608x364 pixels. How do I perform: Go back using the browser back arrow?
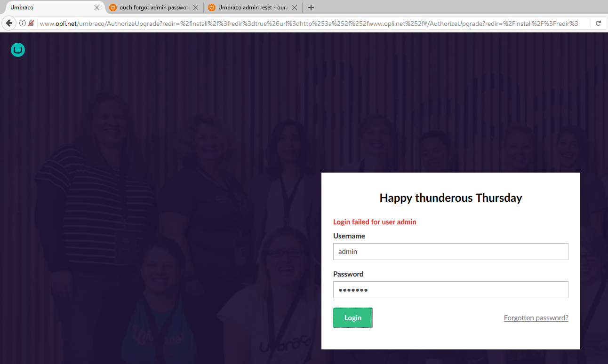click(9, 24)
